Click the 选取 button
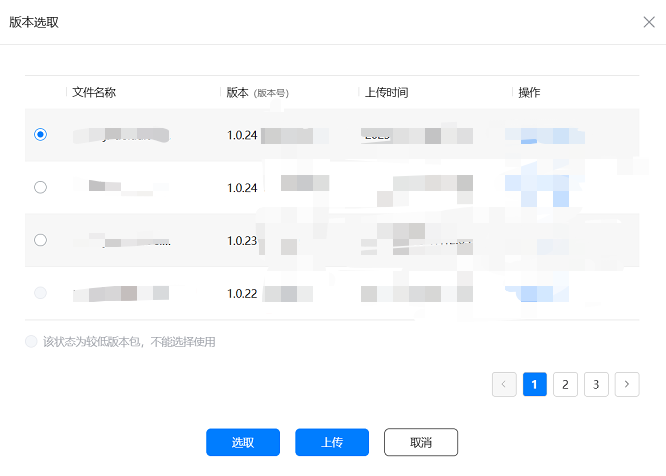666x476 pixels. [x=243, y=442]
